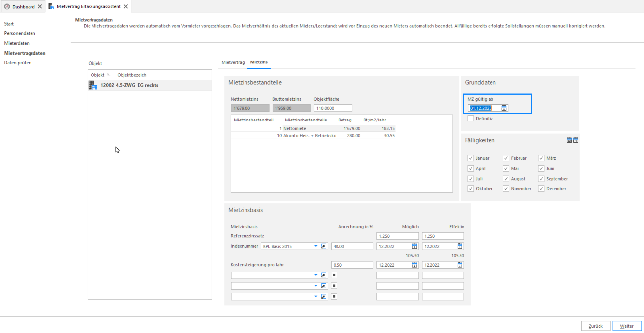Open calendar for Indexnummer Möglich date

point(414,246)
